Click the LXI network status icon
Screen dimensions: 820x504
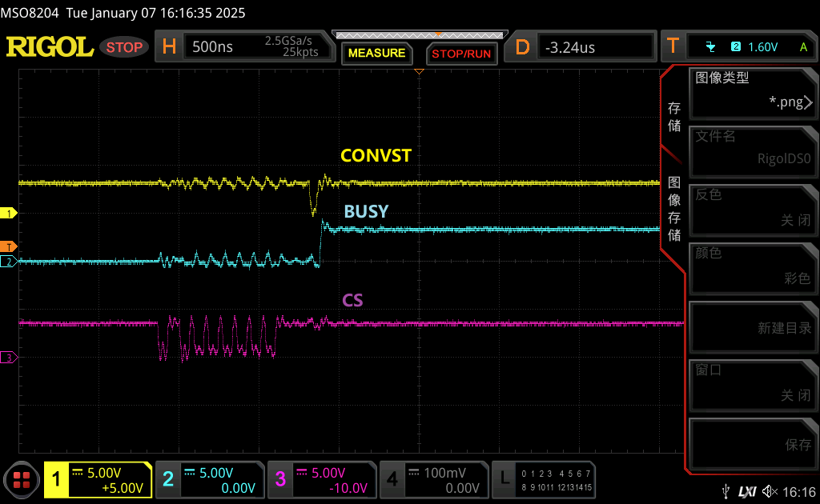[747, 491]
